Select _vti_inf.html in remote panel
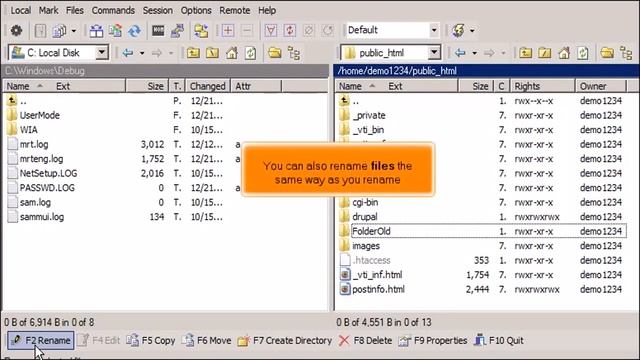This screenshot has height=360, width=640. 377,275
